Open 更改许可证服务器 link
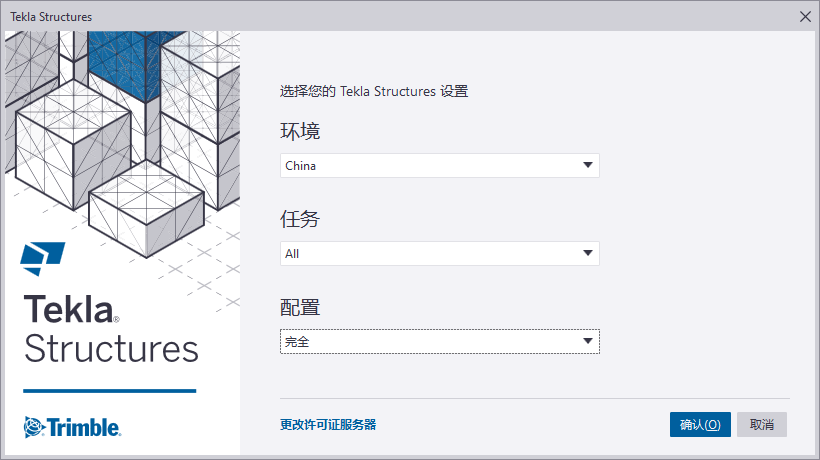This screenshot has height=460, width=820. (328, 424)
